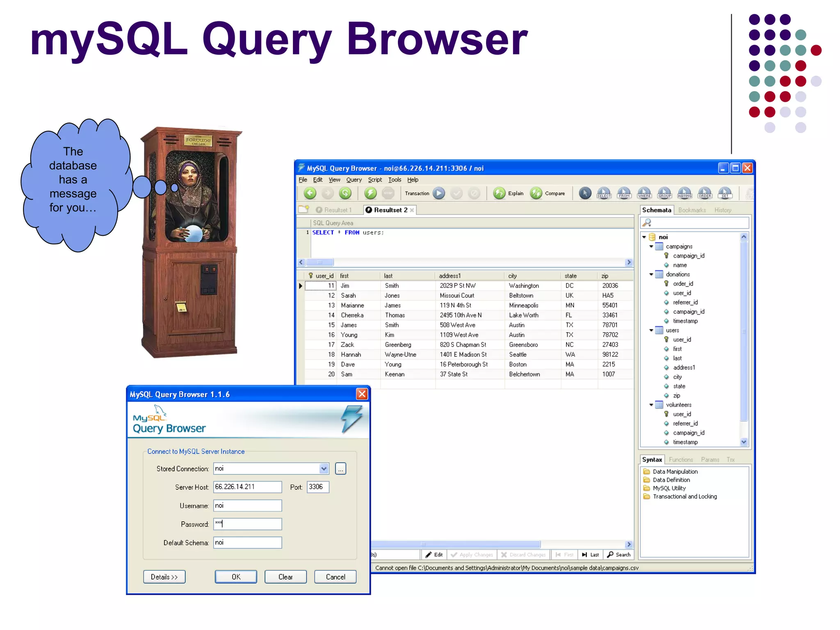Switch to the Resultset 1 tab

pos(334,210)
